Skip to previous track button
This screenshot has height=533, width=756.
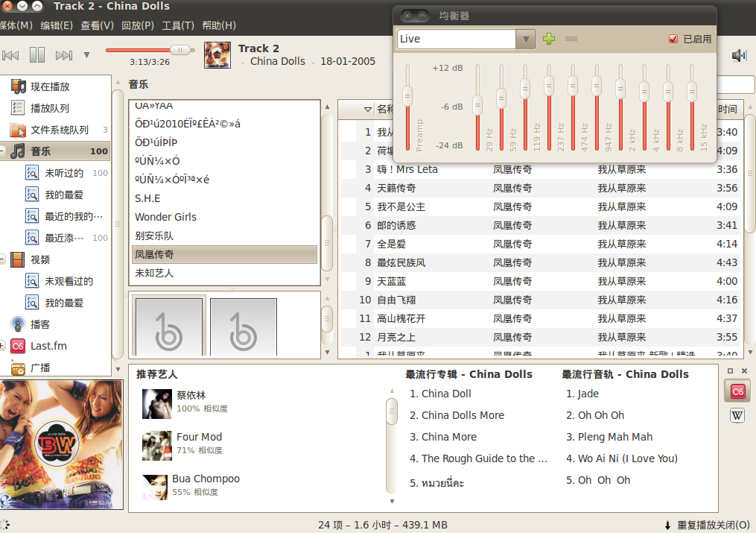tap(10, 55)
